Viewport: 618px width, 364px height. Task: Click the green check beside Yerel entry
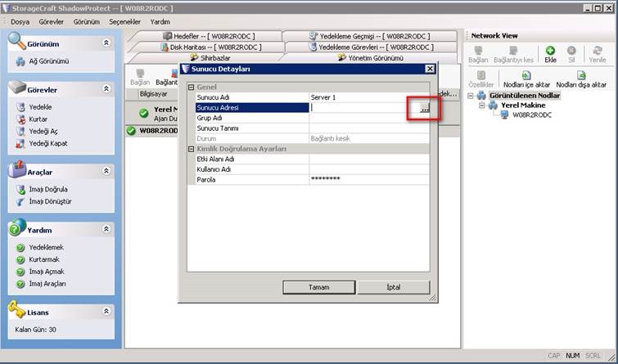click(x=144, y=114)
